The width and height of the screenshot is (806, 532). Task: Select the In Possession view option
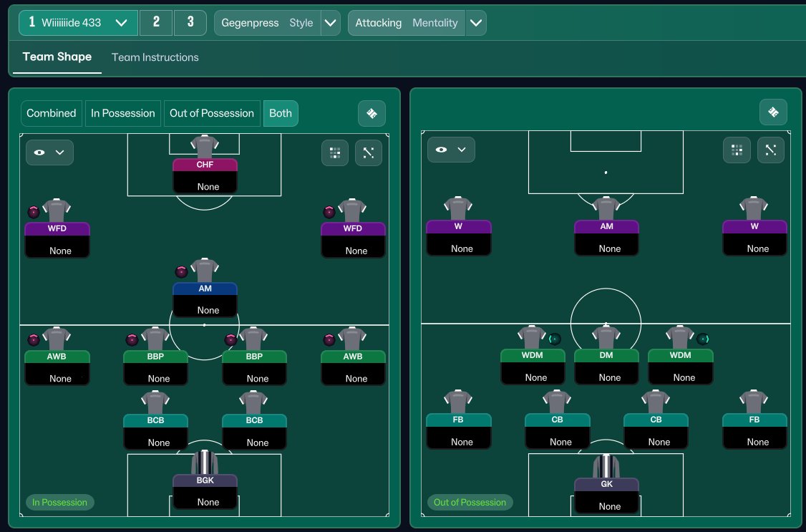(123, 113)
